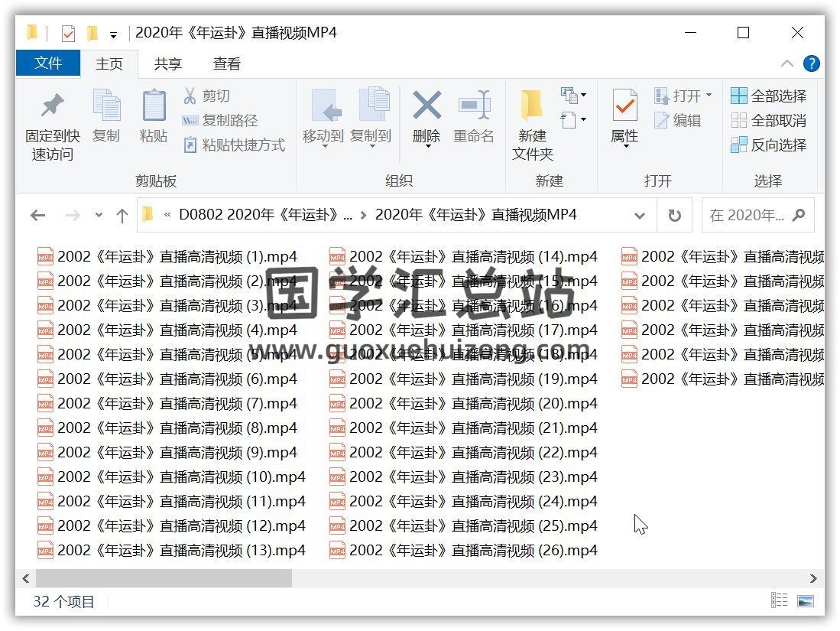This screenshot has width=840, height=631.
Task: Click the Paste clipboard icon
Action: (x=154, y=107)
